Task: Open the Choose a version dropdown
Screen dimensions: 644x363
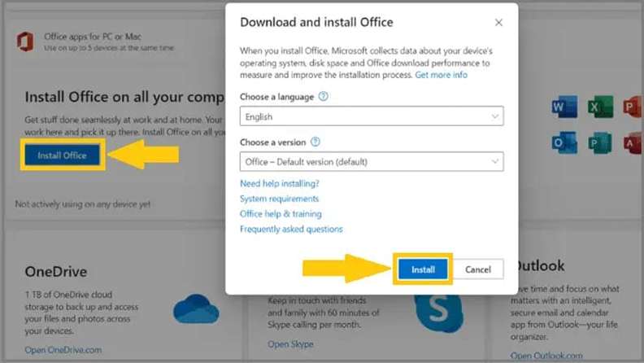Action: (372, 162)
